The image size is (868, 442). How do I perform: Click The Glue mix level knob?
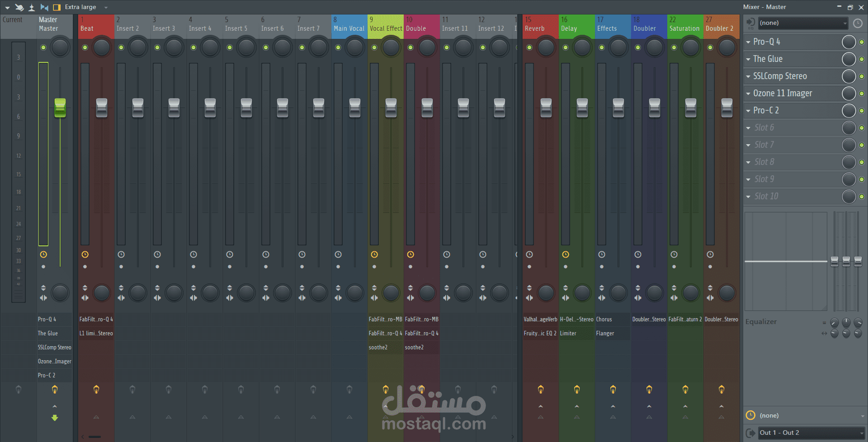point(849,59)
